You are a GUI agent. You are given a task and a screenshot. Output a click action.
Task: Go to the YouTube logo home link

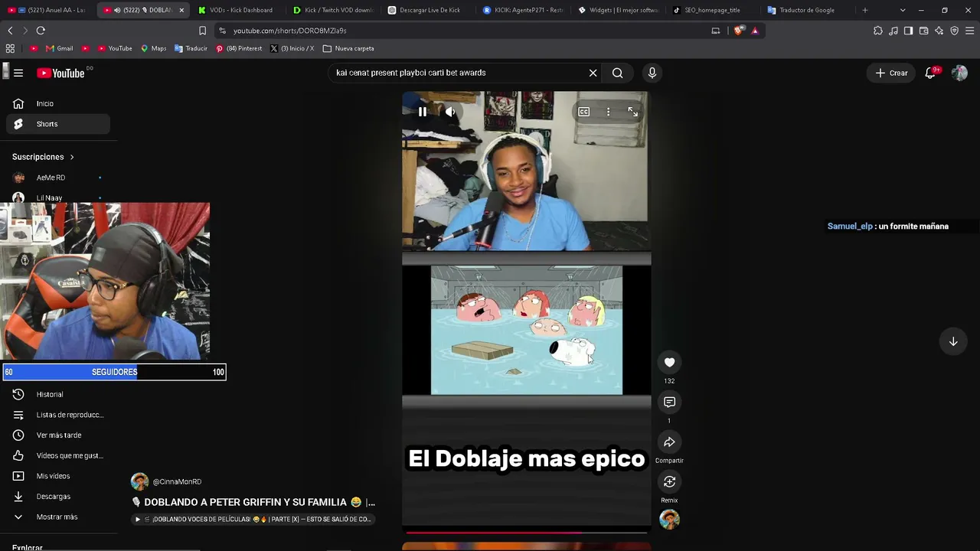pos(60,73)
